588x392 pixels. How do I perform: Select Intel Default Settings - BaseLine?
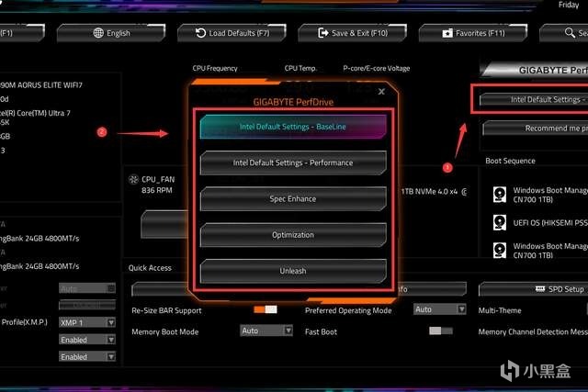tap(293, 127)
